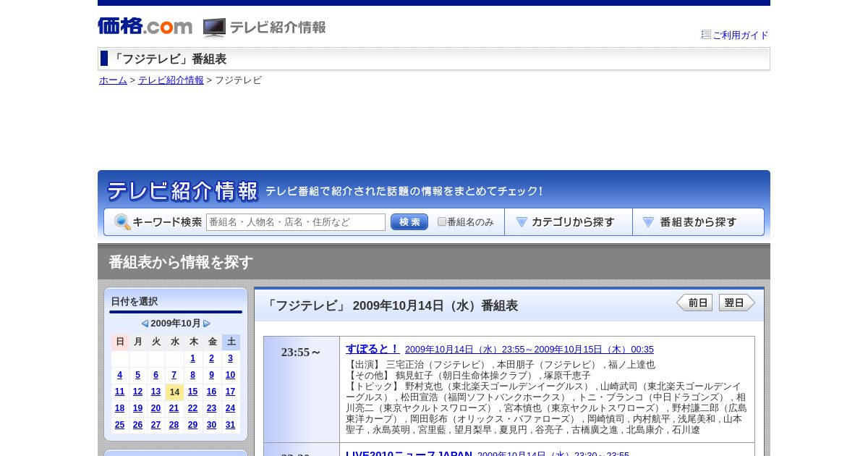Select October 12 in the calendar
Screen dimensions: 868x456
click(137, 392)
